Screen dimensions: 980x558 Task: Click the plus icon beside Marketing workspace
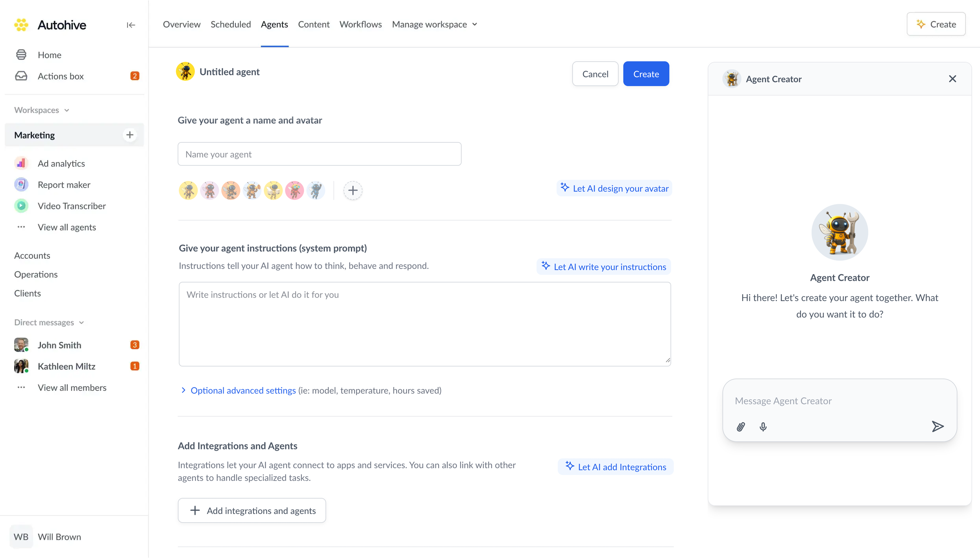[129, 135]
